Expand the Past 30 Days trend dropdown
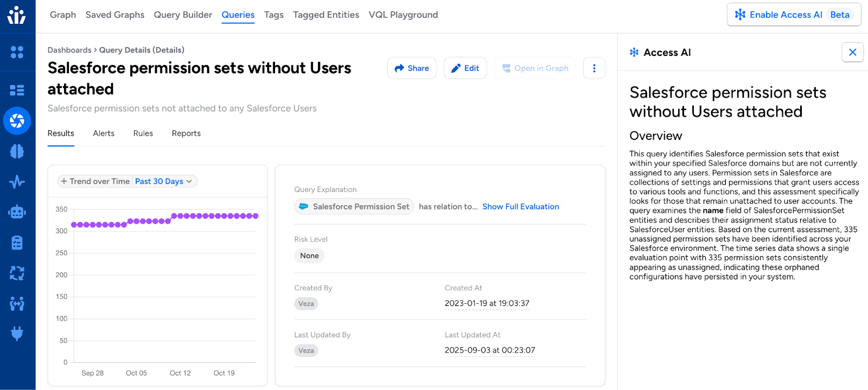Screen dimensions: 868x390 (x=163, y=182)
